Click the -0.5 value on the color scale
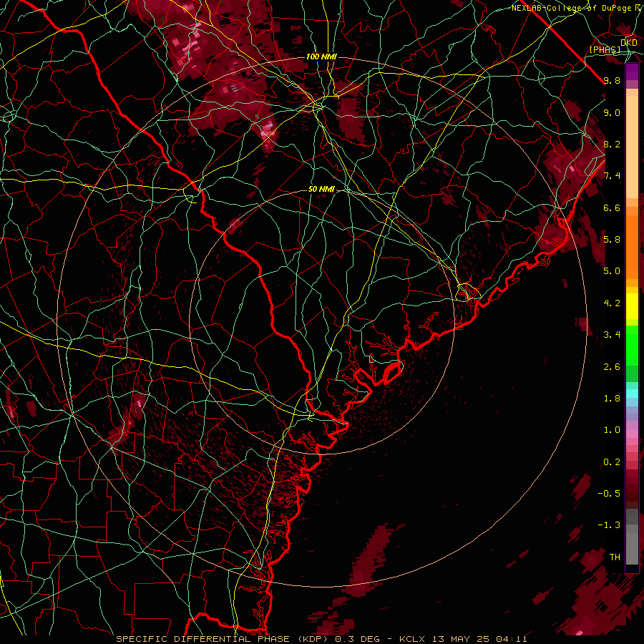Screen dimensions: 644x644 pos(609,494)
